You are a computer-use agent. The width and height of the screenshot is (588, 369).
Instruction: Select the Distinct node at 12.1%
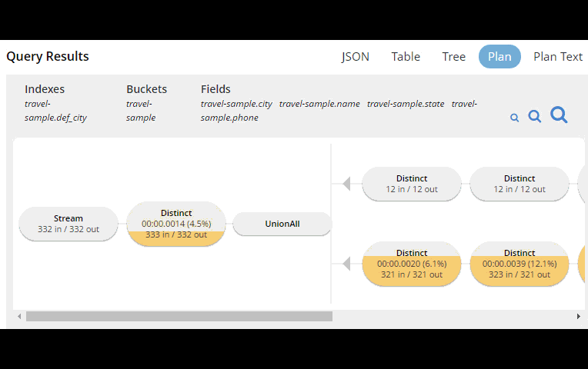[x=520, y=264]
